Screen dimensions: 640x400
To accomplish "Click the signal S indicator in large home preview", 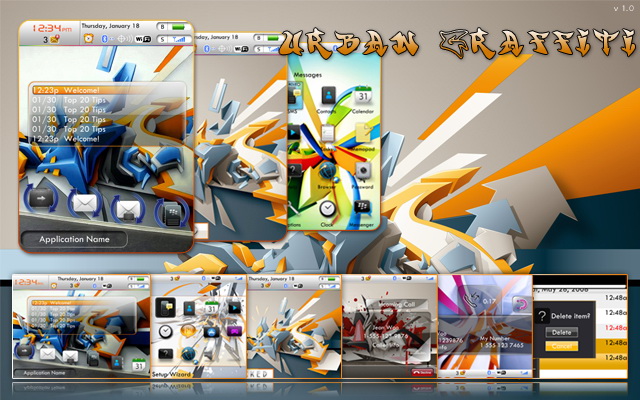I will 175,39.
